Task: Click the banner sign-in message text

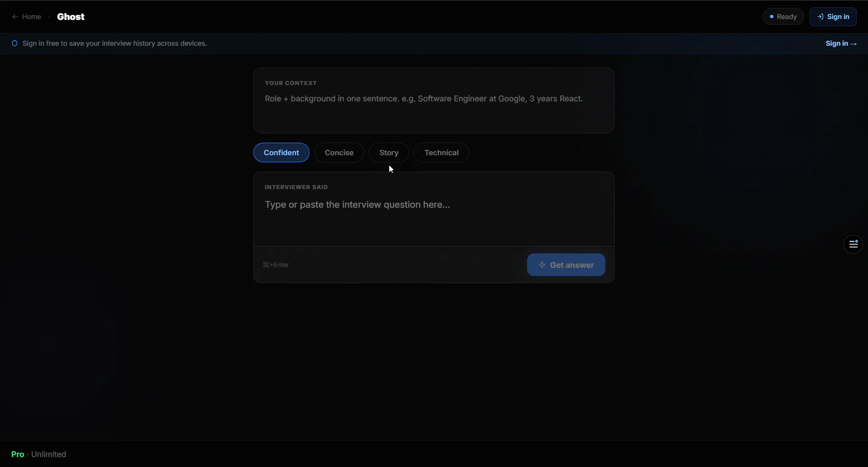Action: [x=115, y=43]
